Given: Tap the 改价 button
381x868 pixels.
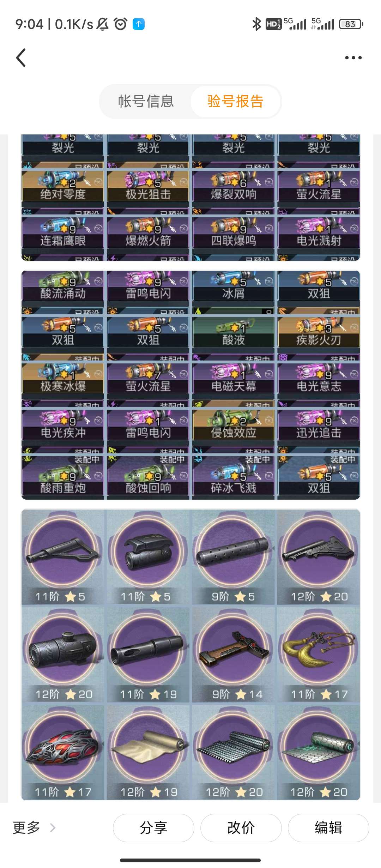Looking at the screenshot, I should [x=241, y=828].
